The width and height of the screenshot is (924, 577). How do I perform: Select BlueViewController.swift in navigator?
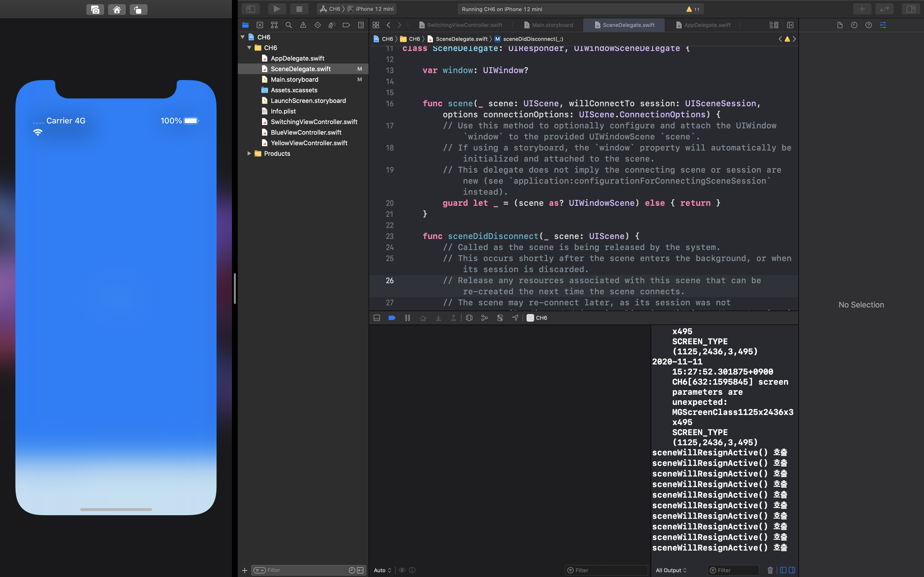click(x=306, y=132)
